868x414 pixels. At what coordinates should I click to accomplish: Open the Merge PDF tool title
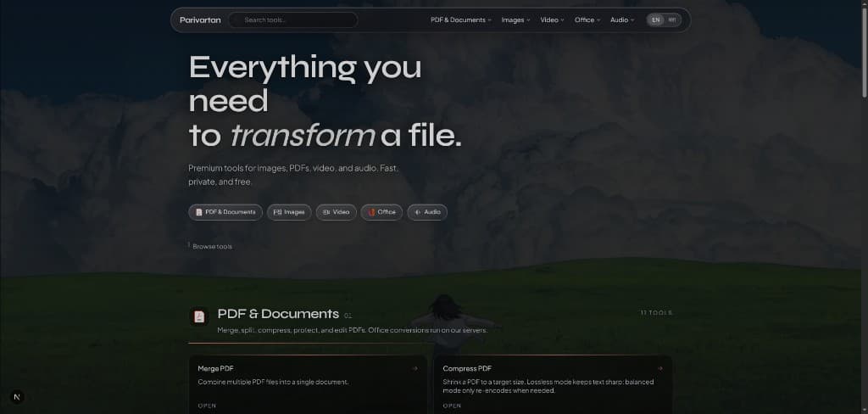click(215, 368)
